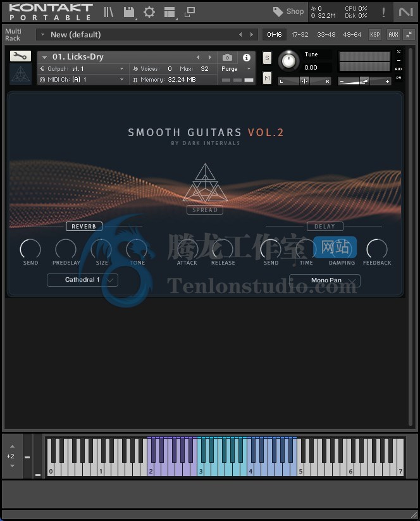Click the save floppy disk icon

point(129,12)
